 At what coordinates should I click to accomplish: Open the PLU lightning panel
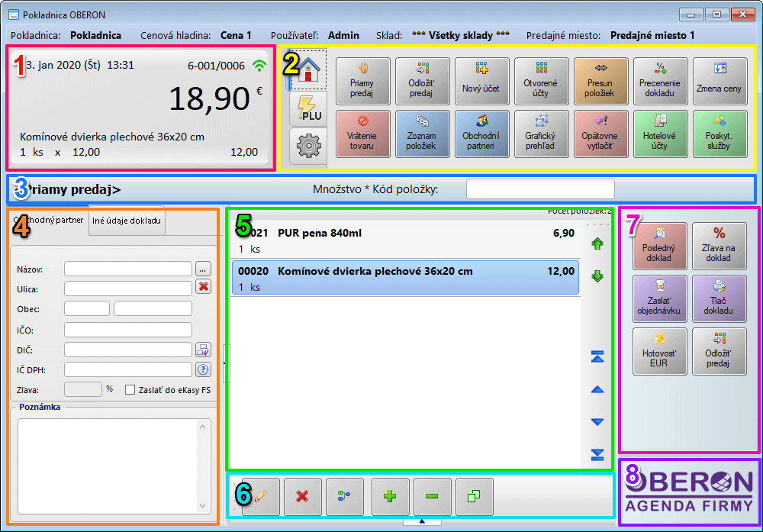pyautogui.click(x=308, y=109)
